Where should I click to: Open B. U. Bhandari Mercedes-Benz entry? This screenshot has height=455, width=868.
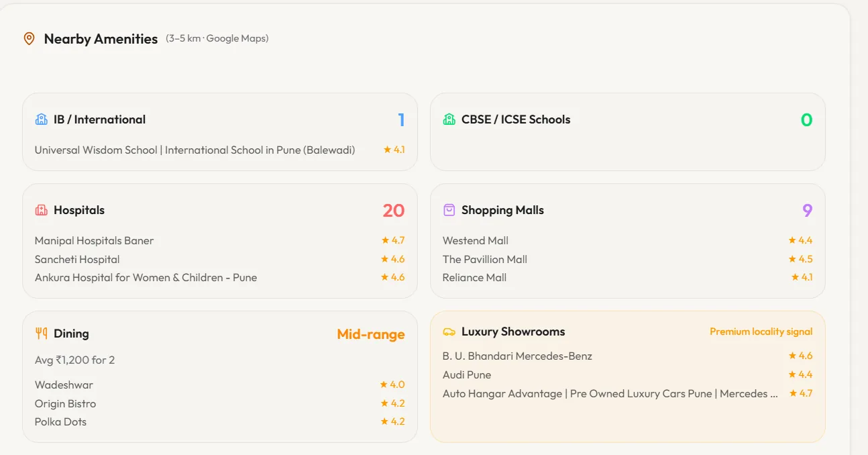517,356
